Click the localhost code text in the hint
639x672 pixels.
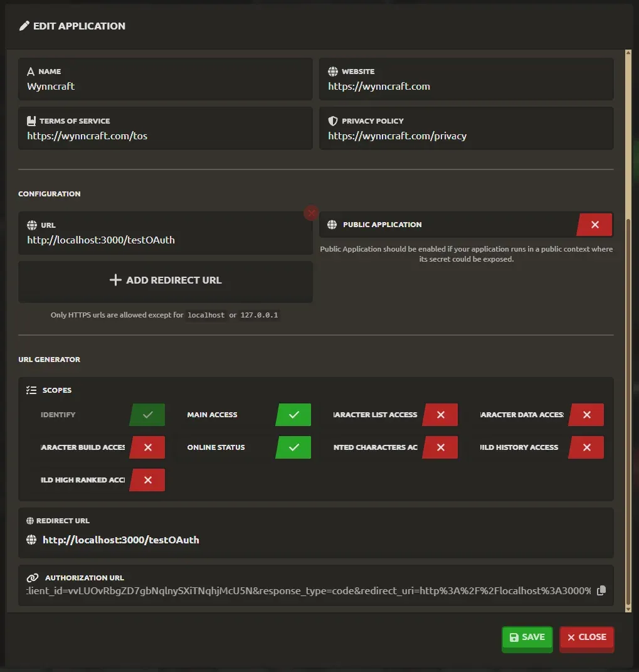(206, 315)
